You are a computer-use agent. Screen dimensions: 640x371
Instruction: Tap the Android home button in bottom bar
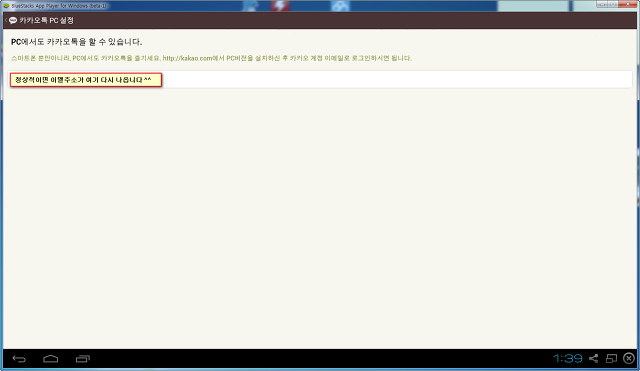click(x=51, y=359)
